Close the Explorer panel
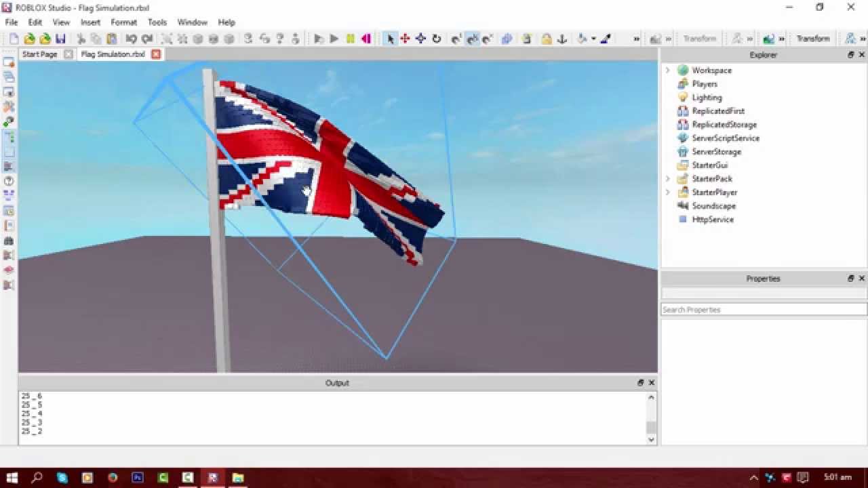 tap(862, 55)
